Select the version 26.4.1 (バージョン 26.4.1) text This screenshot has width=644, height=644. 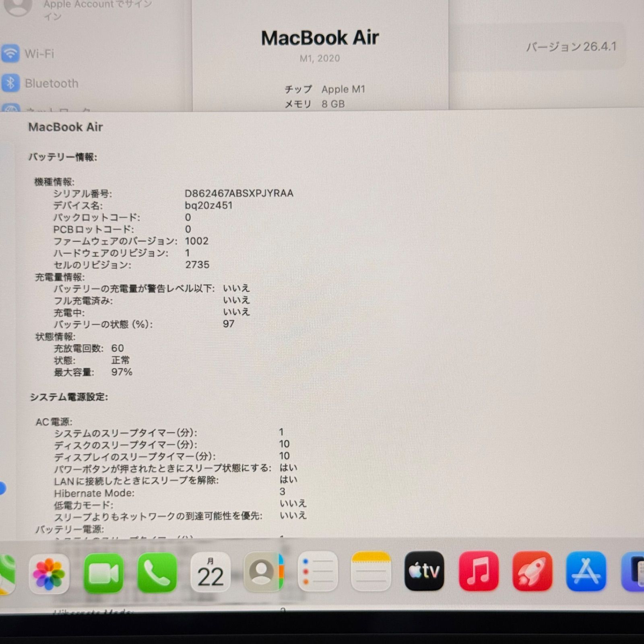[x=571, y=47]
